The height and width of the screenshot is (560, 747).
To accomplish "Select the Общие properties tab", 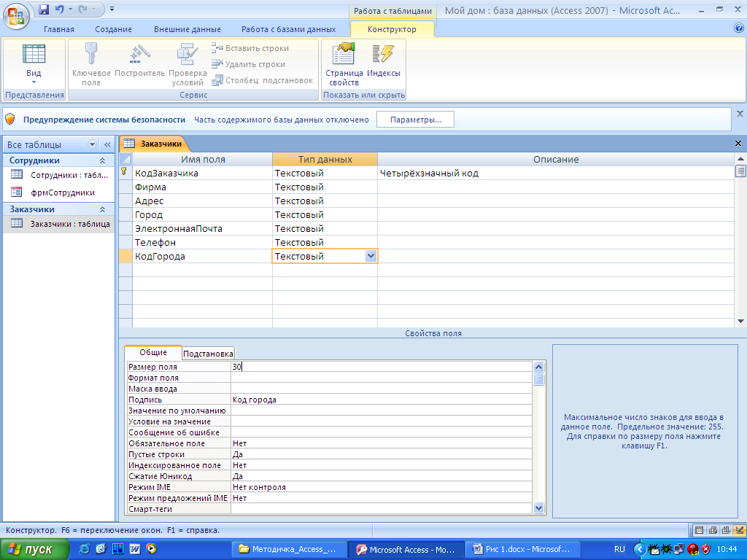I will pyautogui.click(x=153, y=352).
